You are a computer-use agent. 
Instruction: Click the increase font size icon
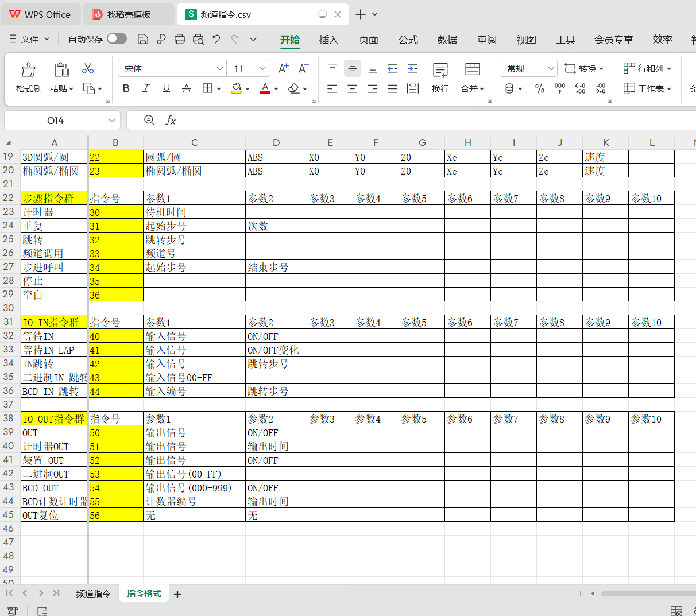coord(283,68)
